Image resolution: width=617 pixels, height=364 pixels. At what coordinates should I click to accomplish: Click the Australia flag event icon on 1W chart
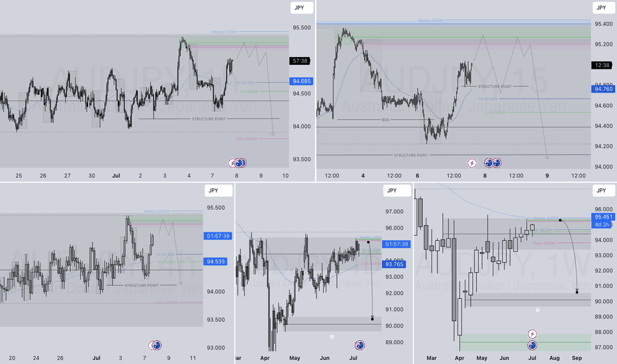pos(532,345)
